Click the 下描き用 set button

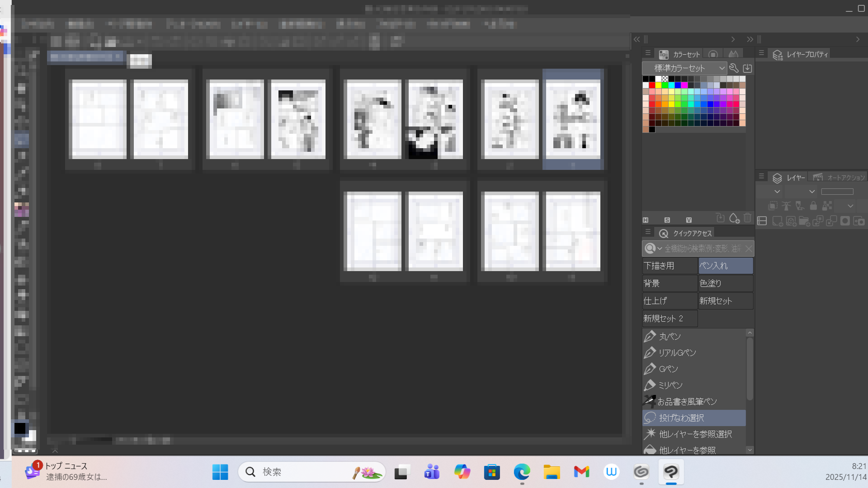coord(670,266)
